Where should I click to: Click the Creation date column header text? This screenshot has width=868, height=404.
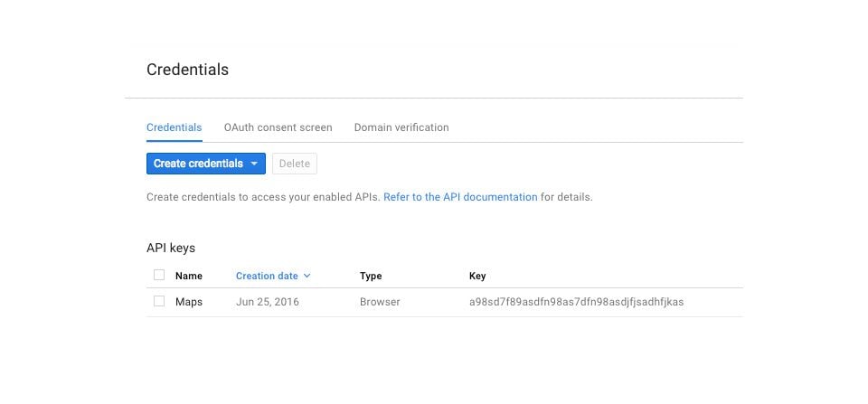(267, 276)
